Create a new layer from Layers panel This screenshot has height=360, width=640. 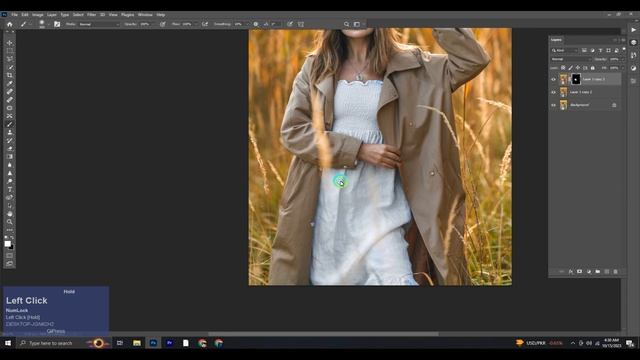point(607,271)
